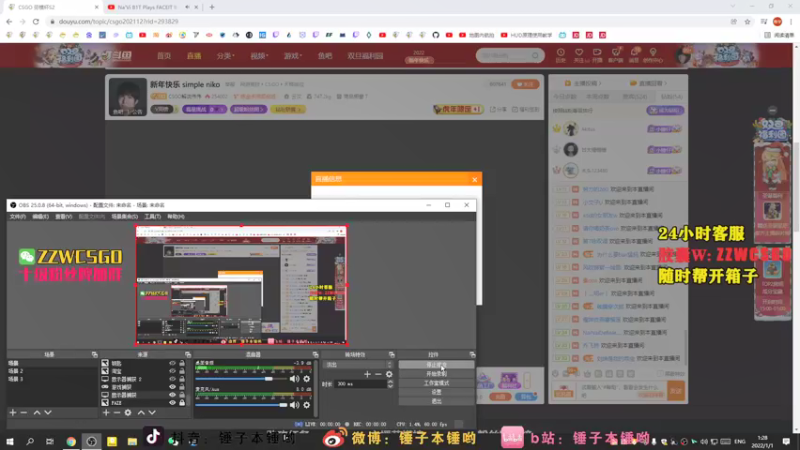Toggle eye for game capture source
This screenshot has width=800, height=450.
[x=172, y=387]
